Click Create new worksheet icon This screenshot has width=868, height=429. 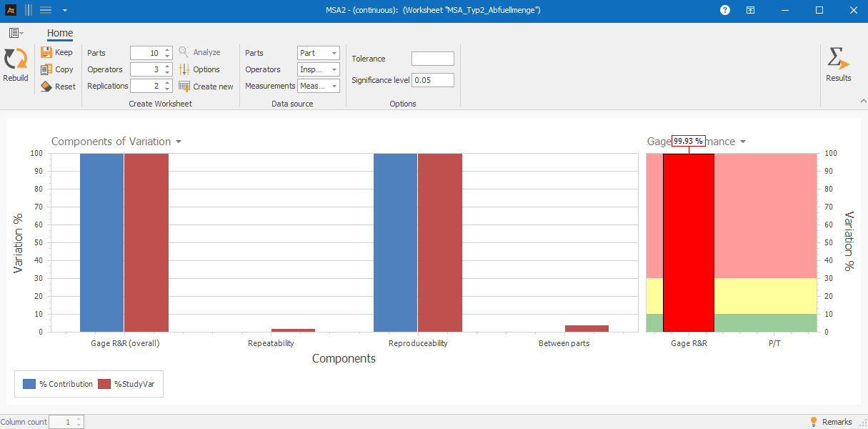pos(184,87)
